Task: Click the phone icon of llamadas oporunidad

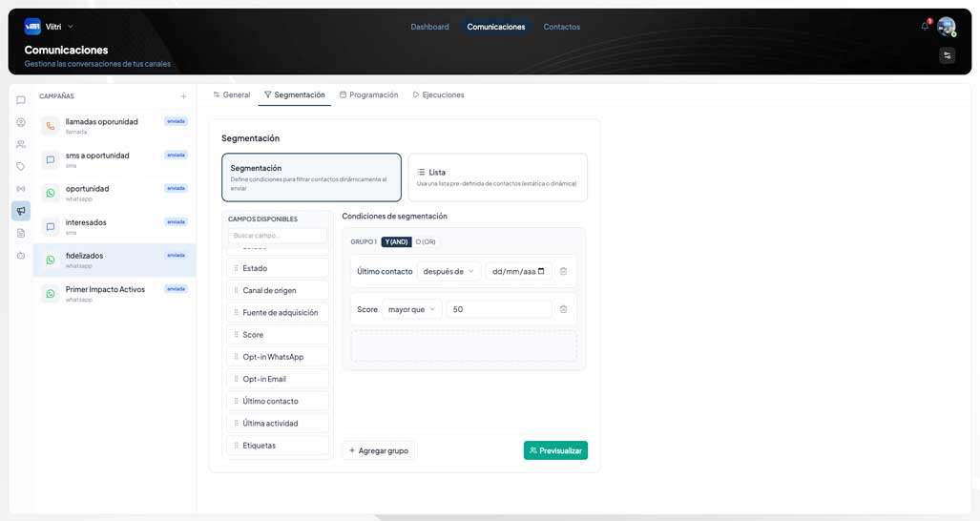Action: pos(51,126)
